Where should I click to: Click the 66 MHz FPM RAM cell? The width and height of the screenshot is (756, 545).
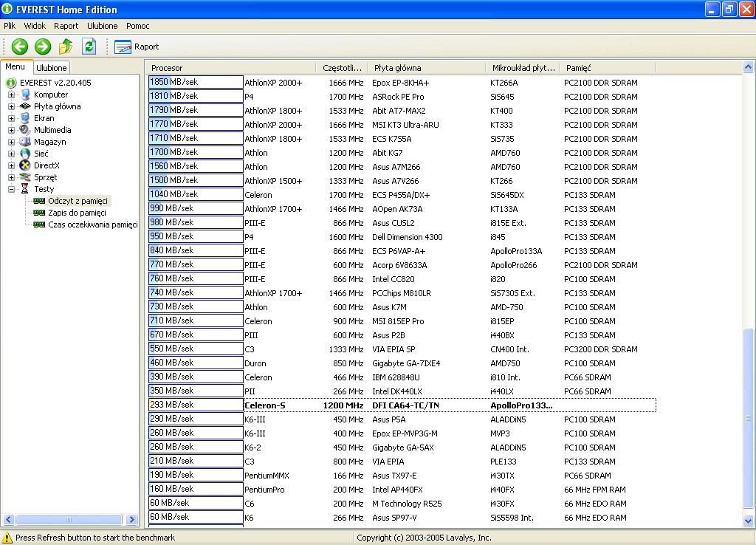[x=595, y=490]
